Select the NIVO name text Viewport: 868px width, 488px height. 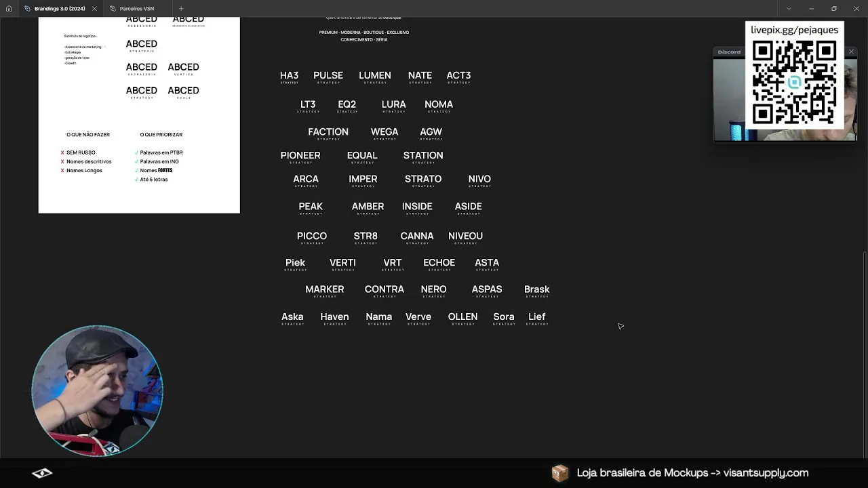click(479, 179)
